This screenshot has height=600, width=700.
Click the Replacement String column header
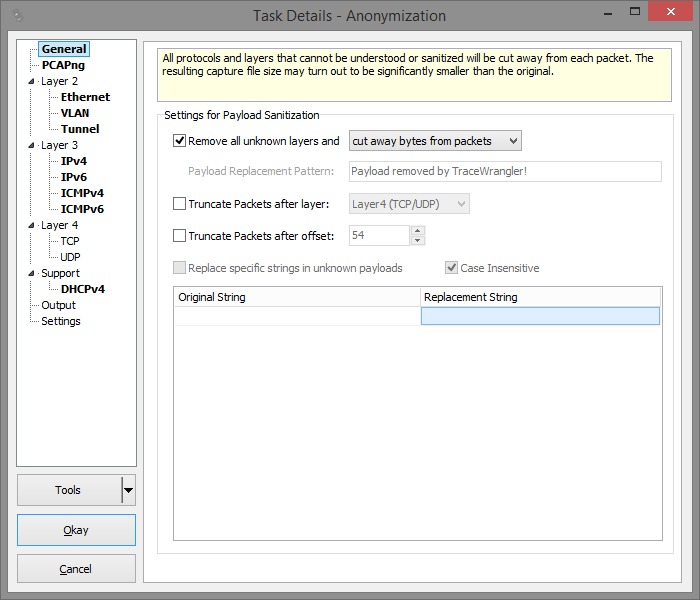point(540,297)
